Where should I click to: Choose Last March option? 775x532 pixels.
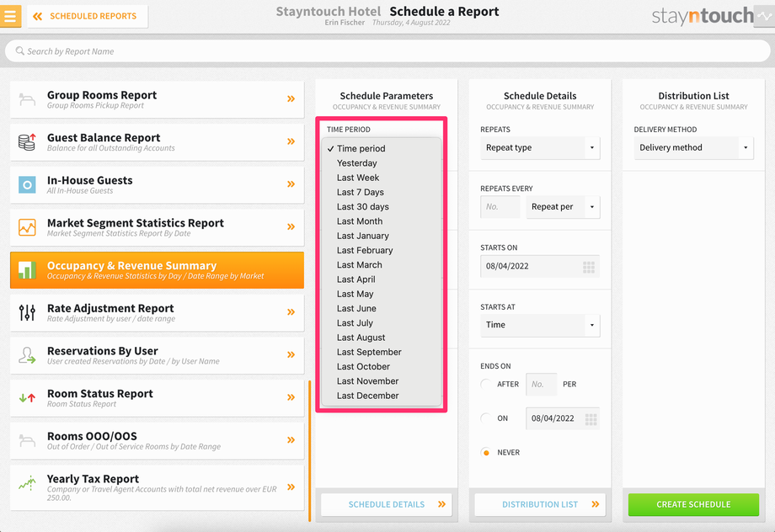(381, 265)
